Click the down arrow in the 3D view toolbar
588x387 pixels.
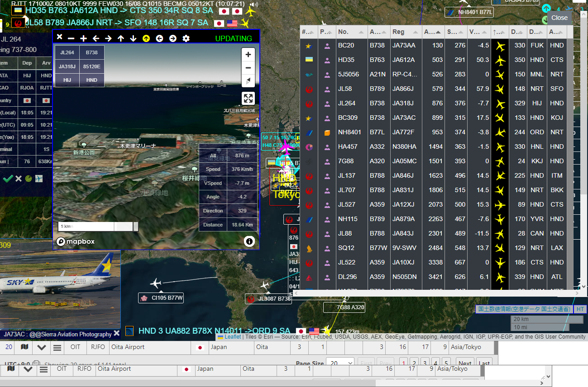[x=133, y=38]
